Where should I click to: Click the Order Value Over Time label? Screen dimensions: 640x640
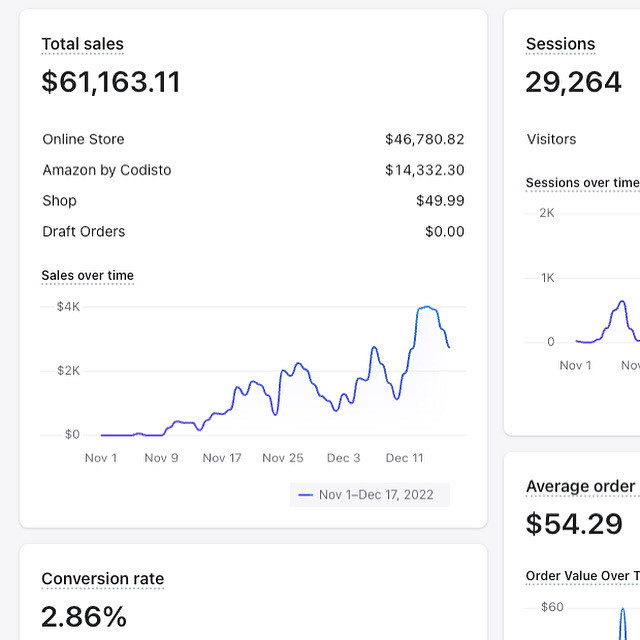(x=582, y=576)
